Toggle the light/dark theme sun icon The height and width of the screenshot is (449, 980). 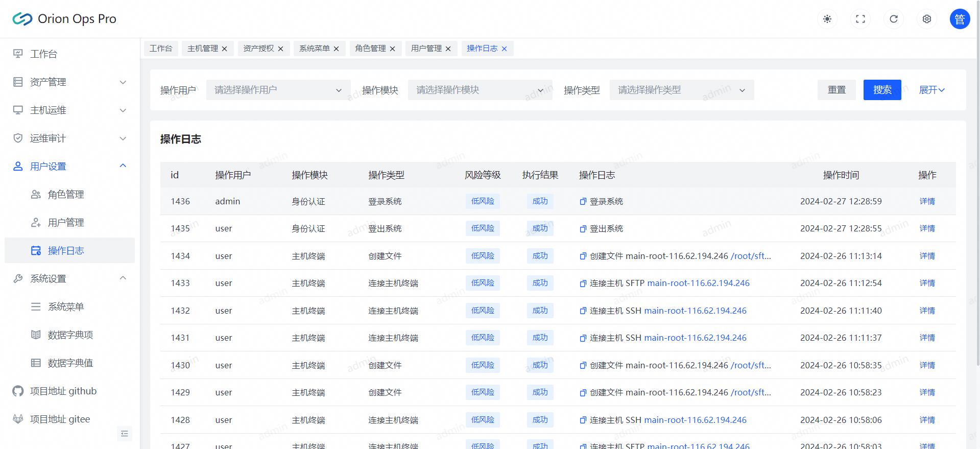pyautogui.click(x=827, y=19)
